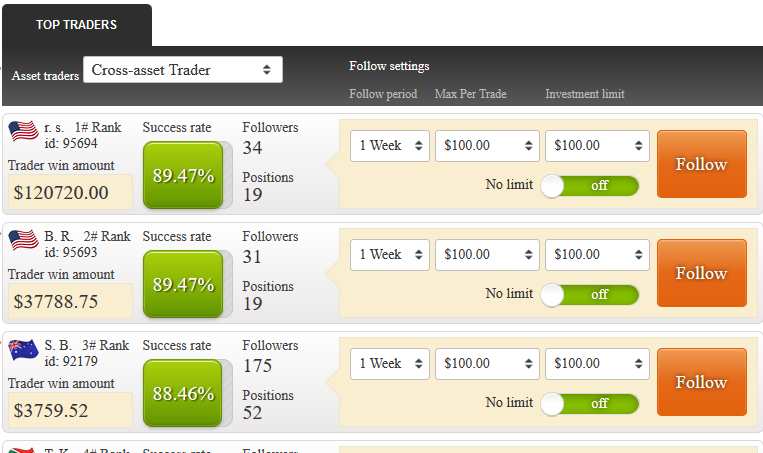763x453 pixels.
Task: Enable the No limit switch for trader B. R.
Action: [590, 295]
